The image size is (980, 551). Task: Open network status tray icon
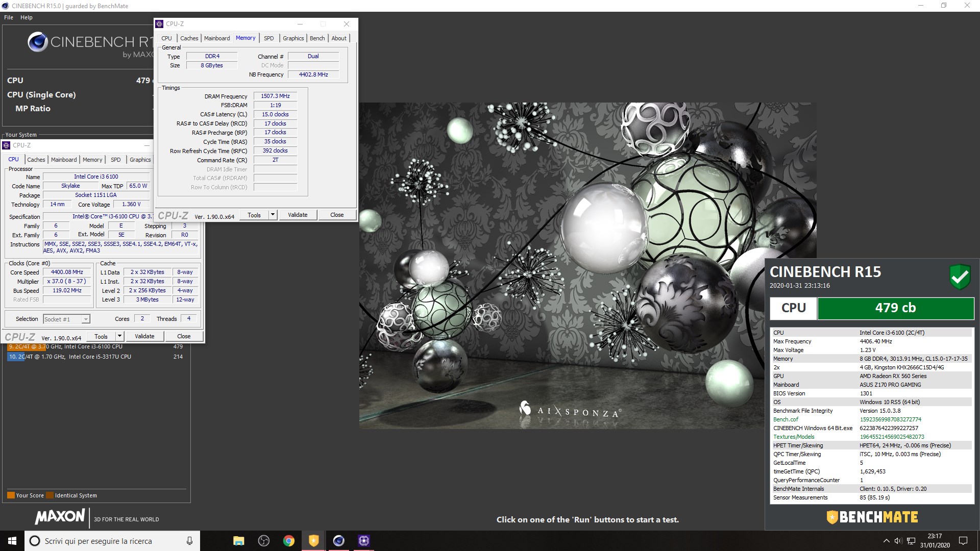(911, 541)
